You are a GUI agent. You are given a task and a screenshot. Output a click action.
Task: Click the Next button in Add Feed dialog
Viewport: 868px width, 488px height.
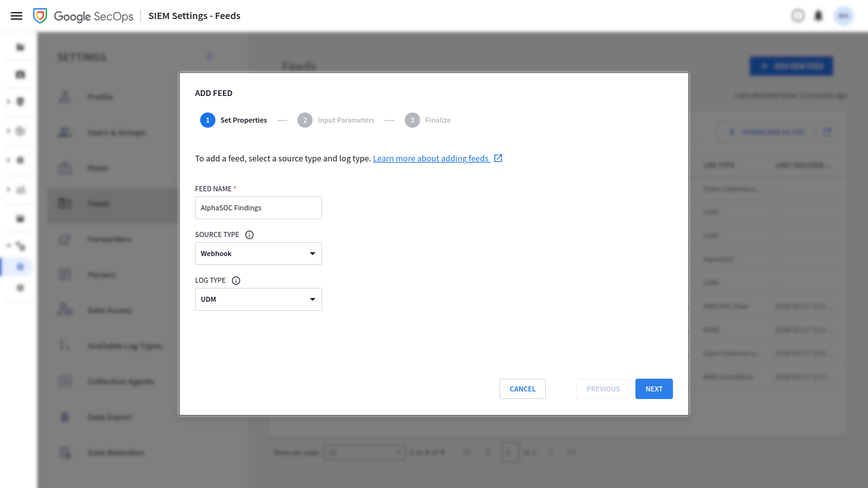click(654, 388)
